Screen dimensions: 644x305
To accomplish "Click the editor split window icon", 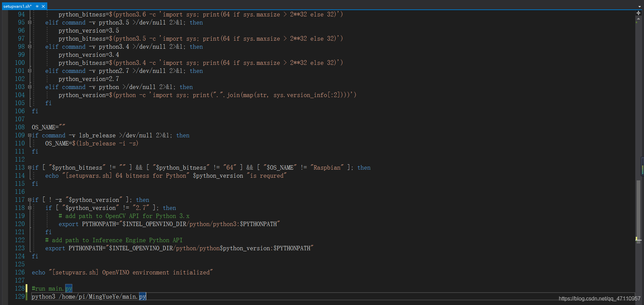I will (638, 13).
